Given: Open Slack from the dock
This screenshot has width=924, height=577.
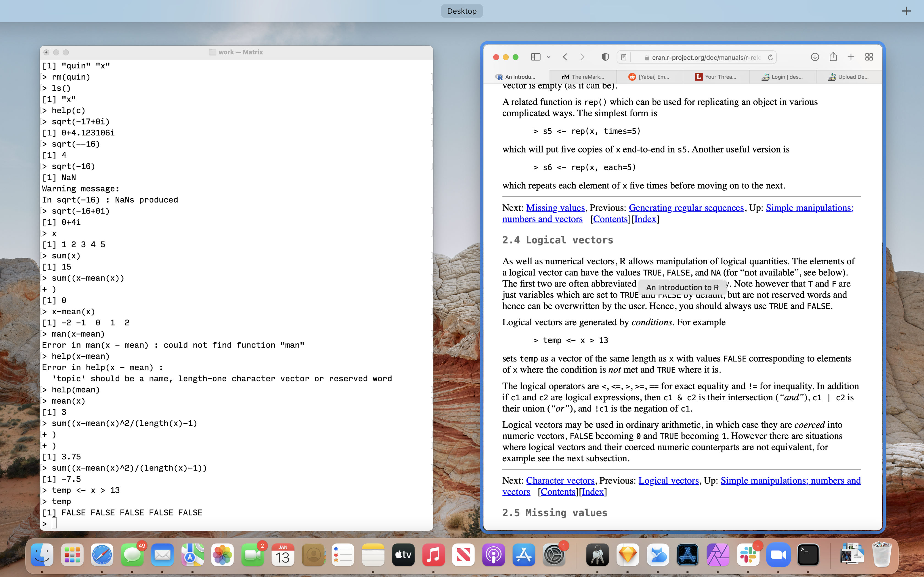Looking at the screenshot, I should tap(748, 555).
